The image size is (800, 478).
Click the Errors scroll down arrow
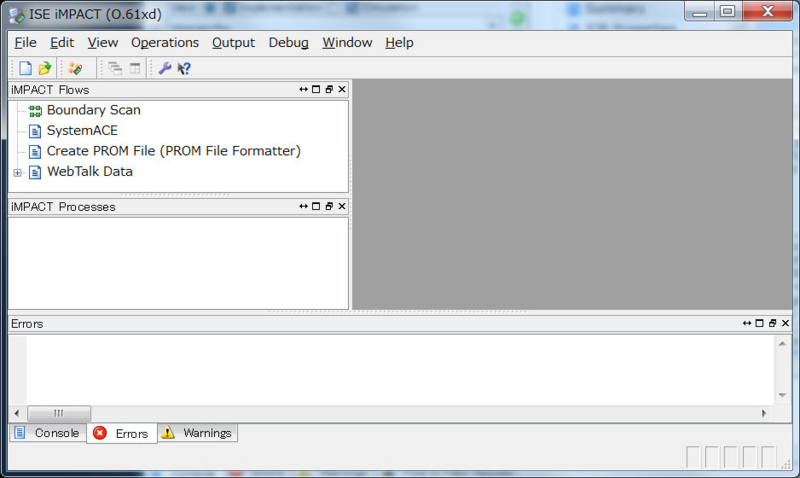point(782,395)
